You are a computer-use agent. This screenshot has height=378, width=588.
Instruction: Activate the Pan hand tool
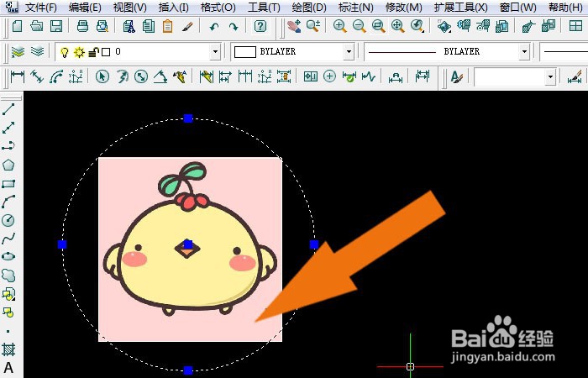pos(294,26)
